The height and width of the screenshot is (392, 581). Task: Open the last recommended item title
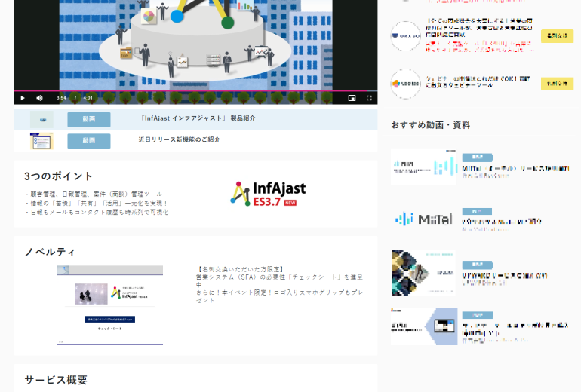click(x=515, y=329)
